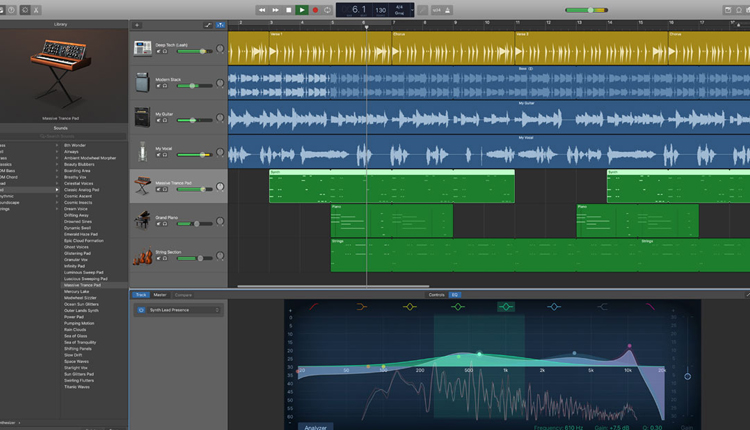Toggle the metronome button
Image resolution: width=750 pixels, height=430 pixels.
[447, 10]
